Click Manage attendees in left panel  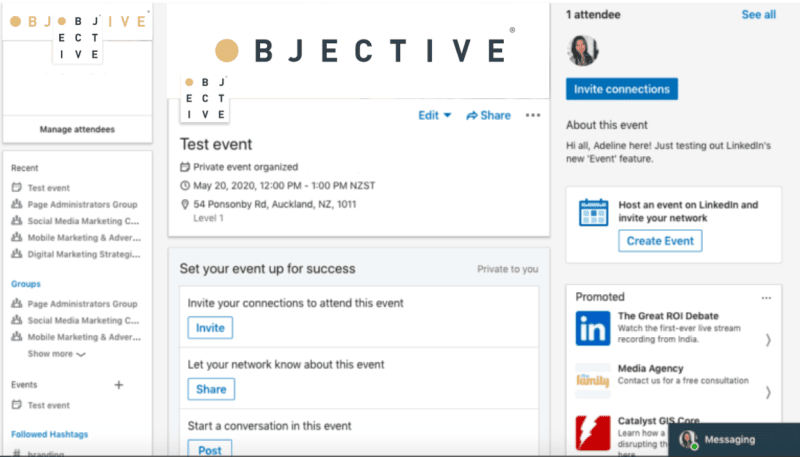pos(77,130)
